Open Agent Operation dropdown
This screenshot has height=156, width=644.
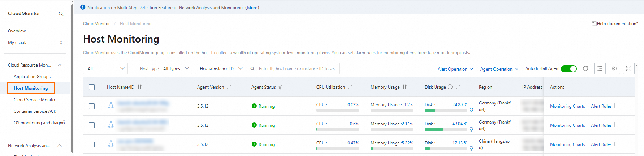(499, 69)
